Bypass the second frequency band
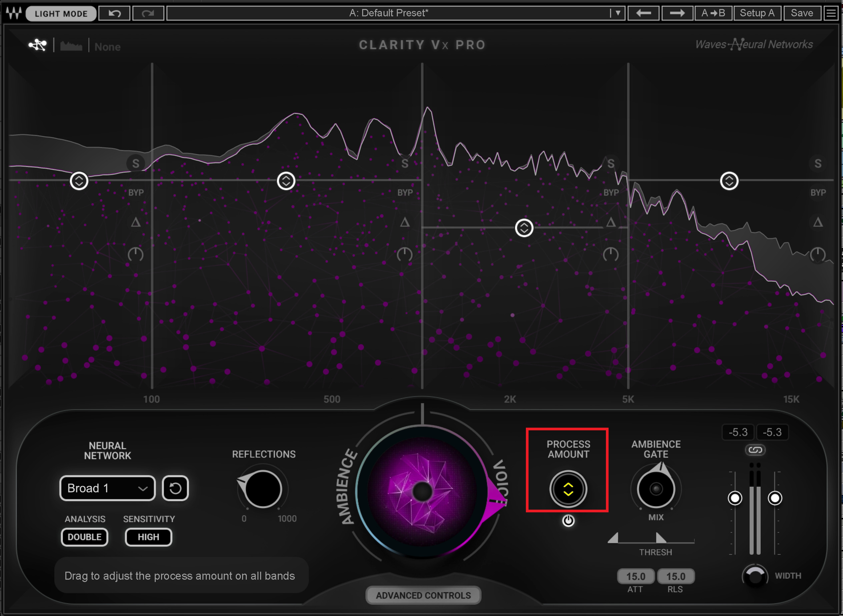 coord(405,193)
